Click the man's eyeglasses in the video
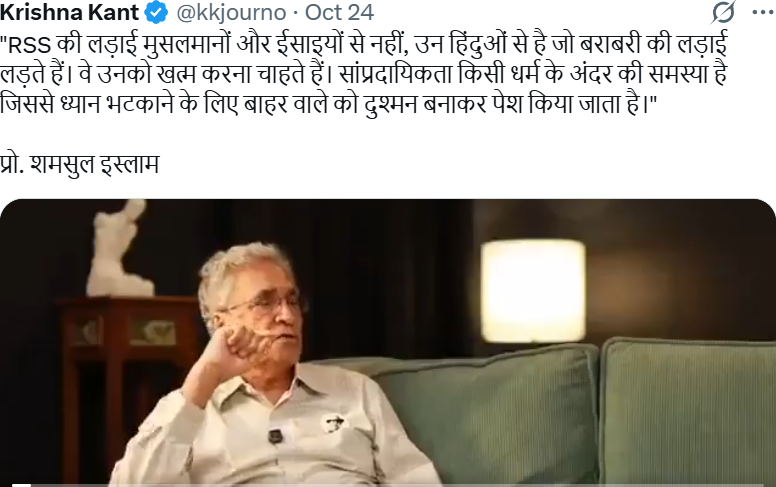The height and width of the screenshot is (487, 776). point(261,304)
